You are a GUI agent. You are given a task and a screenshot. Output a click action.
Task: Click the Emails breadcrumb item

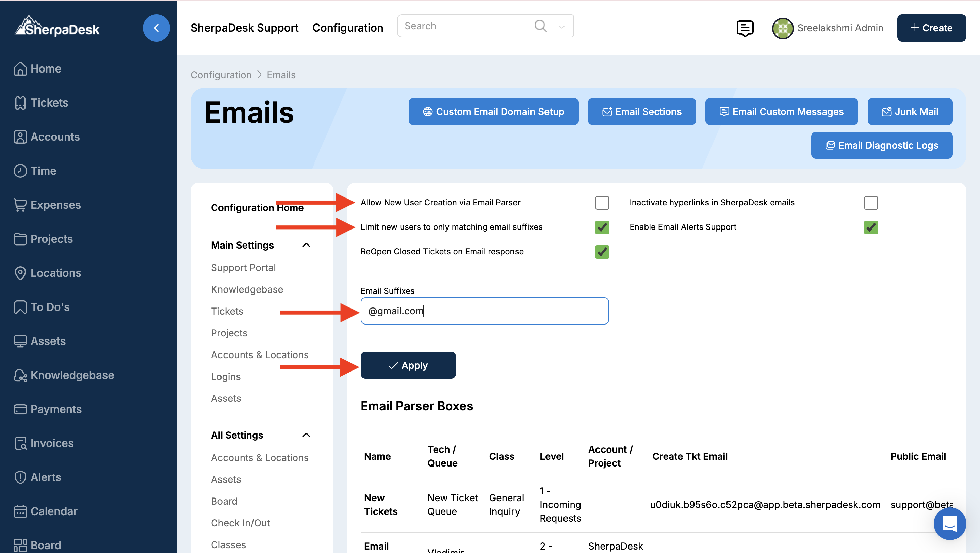point(281,75)
